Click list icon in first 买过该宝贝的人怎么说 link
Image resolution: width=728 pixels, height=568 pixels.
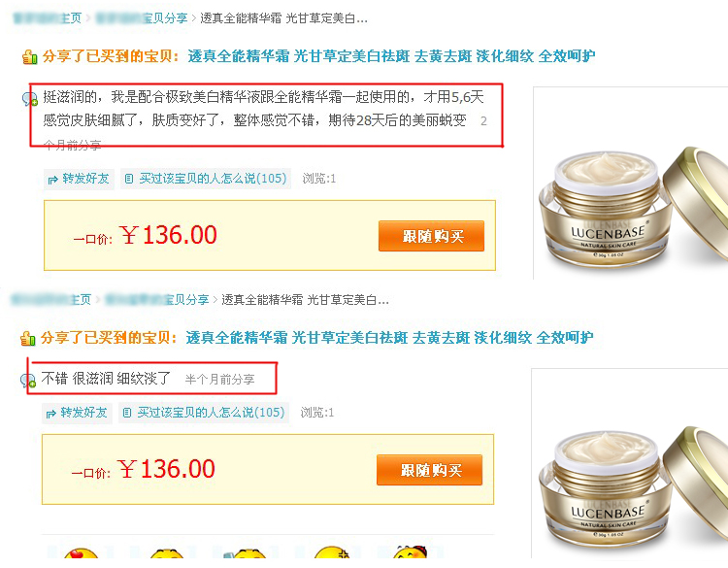tap(129, 179)
